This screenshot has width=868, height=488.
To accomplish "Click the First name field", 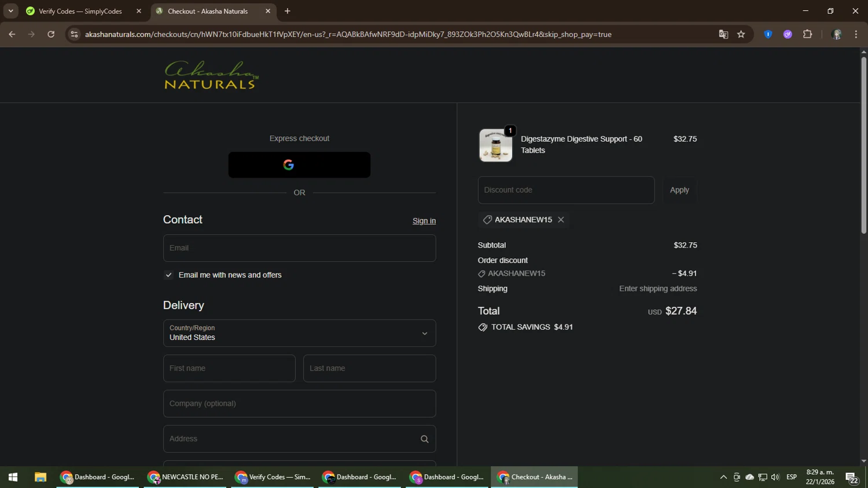I will tap(229, 368).
